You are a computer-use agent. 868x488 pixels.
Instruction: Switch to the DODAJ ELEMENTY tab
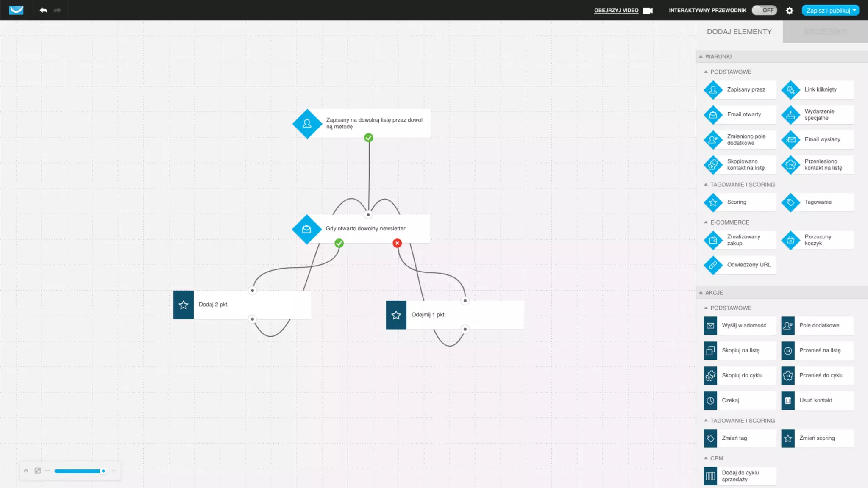(739, 32)
